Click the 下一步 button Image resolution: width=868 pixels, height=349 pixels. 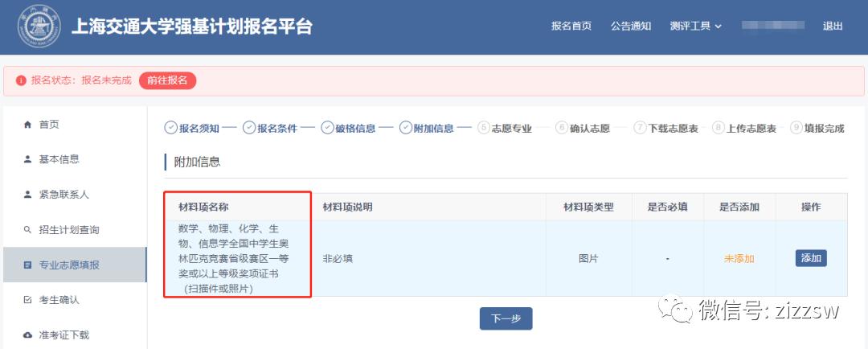[x=506, y=318]
